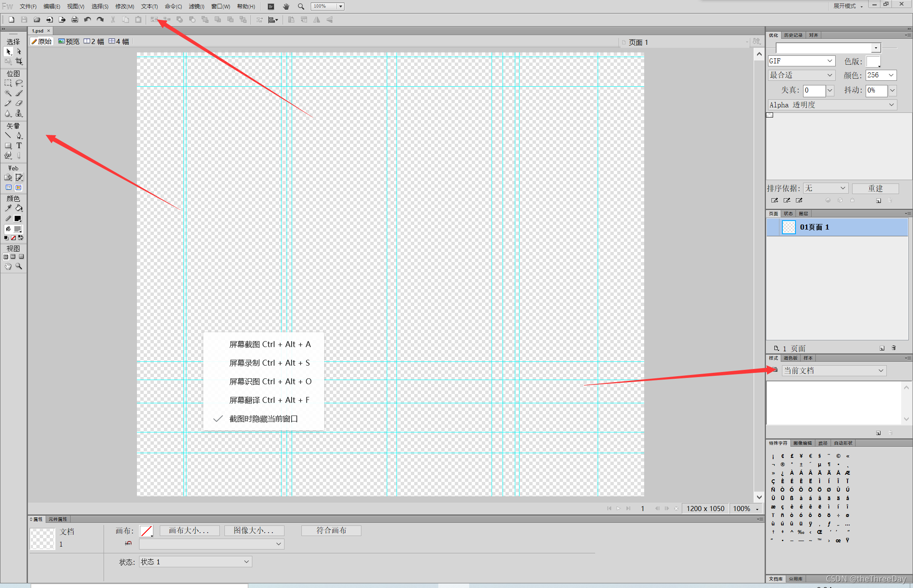Select the Hotspot tool
Image resolution: width=913 pixels, height=588 pixels.
pos(8,178)
